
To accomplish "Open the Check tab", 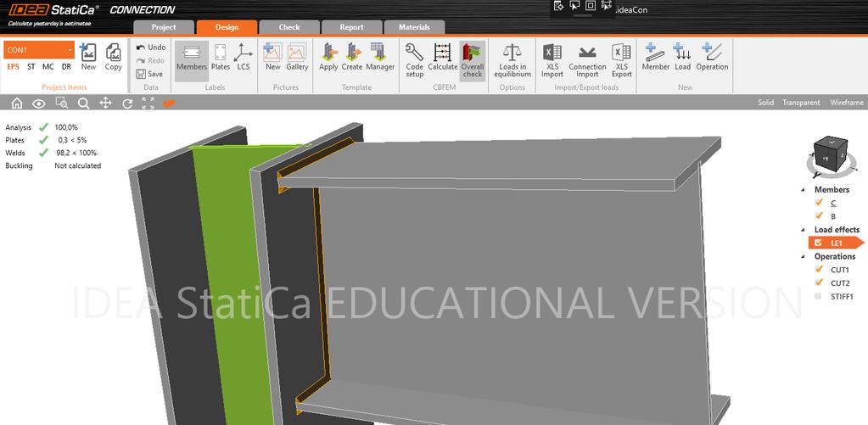I will [x=289, y=27].
